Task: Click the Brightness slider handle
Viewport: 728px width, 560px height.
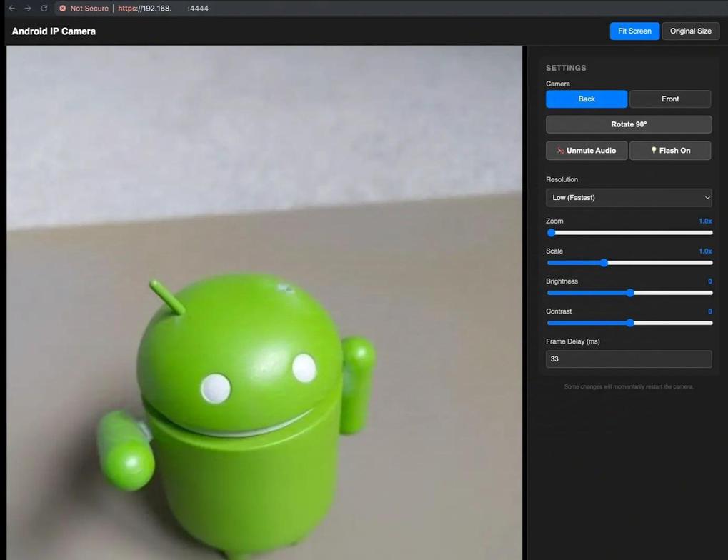Action: pos(630,293)
